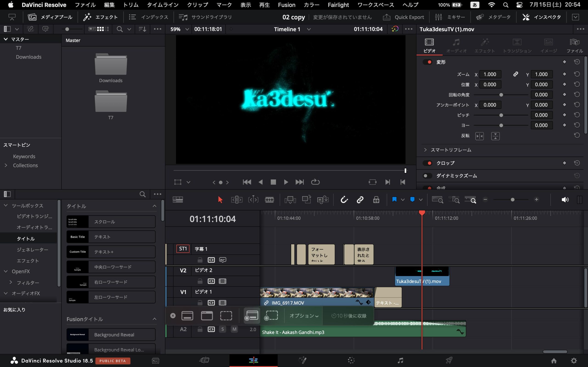Adjust the 回転の角度 slider handle
The width and height of the screenshot is (588, 367).
point(501,95)
